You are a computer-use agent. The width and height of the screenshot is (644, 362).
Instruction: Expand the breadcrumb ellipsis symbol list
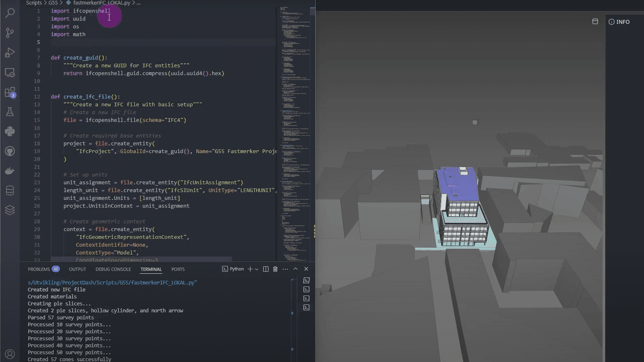point(139,3)
